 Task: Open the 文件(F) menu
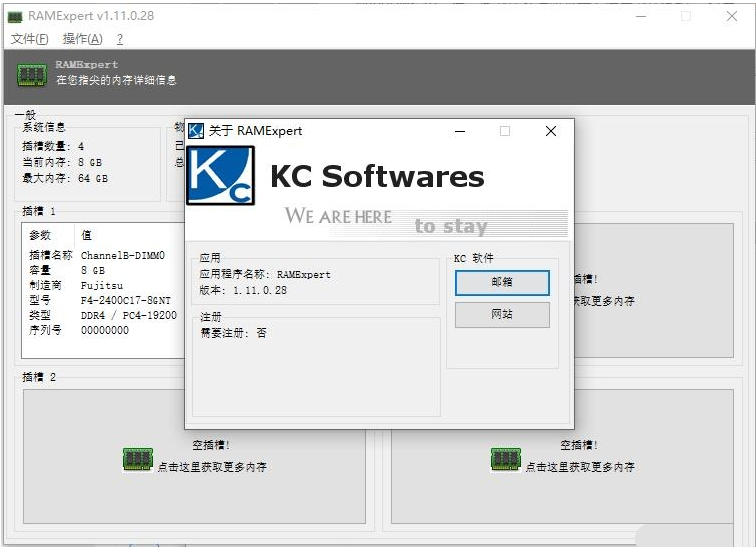tap(29, 39)
